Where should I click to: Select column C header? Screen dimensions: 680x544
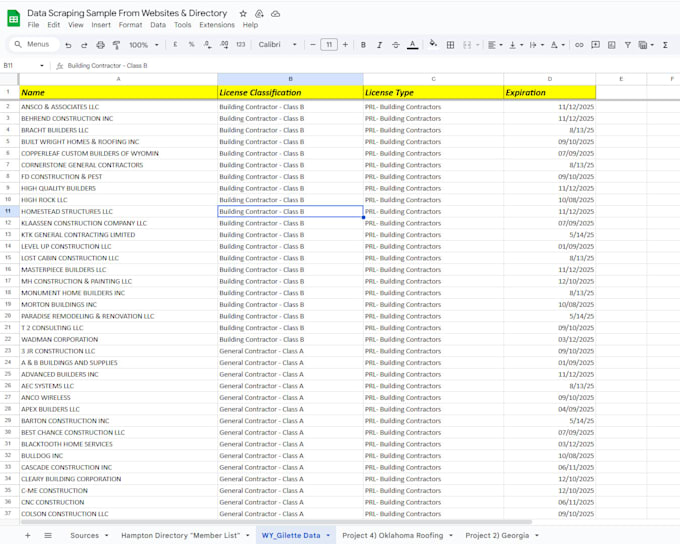[433, 79]
